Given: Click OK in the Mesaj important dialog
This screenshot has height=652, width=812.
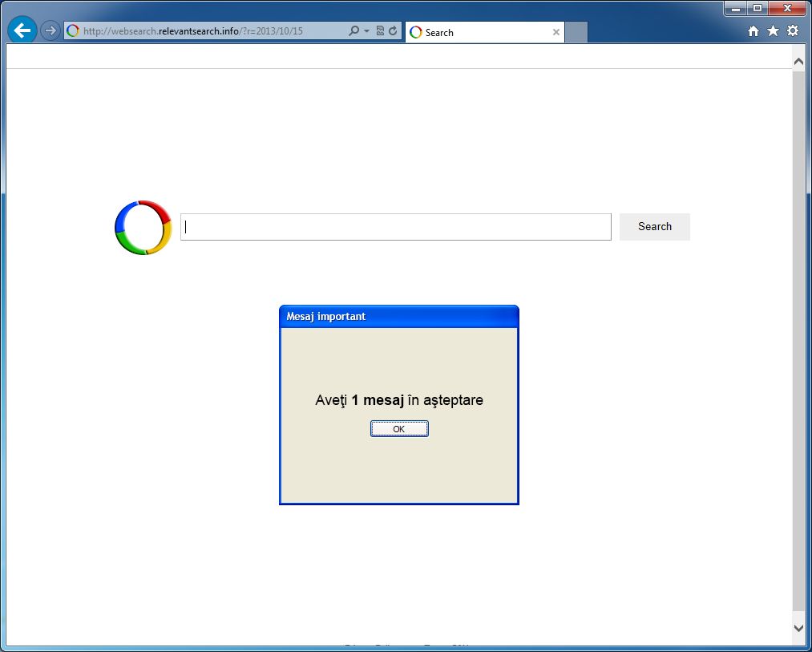Looking at the screenshot, I should (399, 428).
